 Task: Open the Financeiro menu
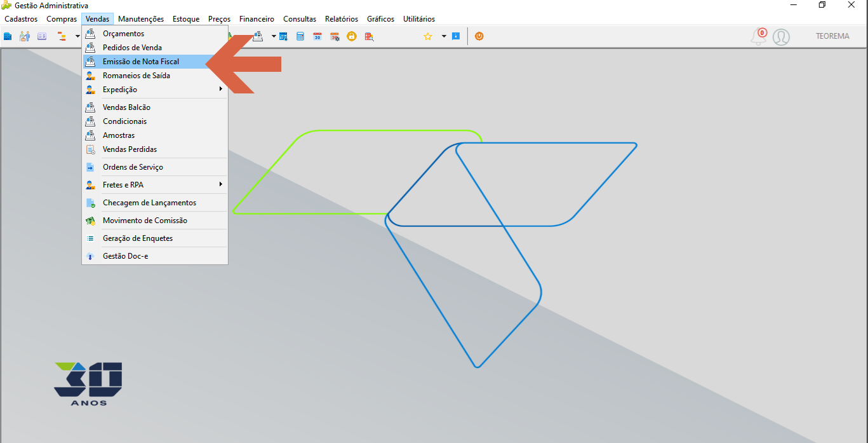(x=257, y=19)
